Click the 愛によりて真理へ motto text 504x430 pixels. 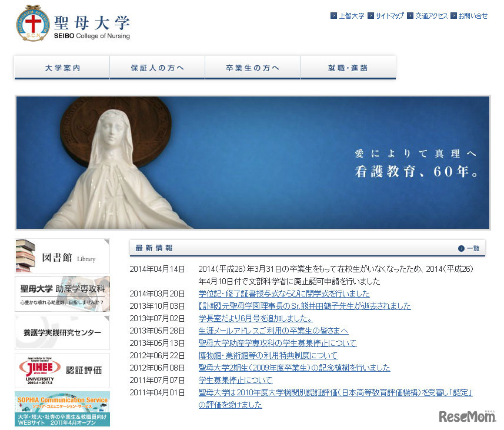415,154
